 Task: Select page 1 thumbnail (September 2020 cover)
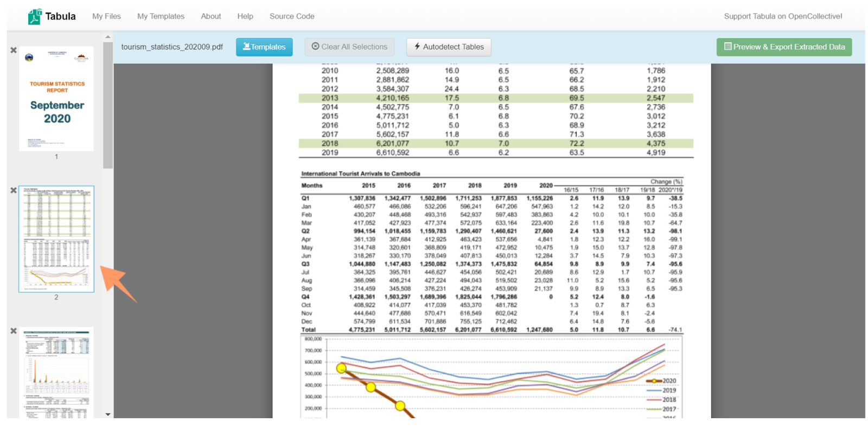[x=56, y=98]
